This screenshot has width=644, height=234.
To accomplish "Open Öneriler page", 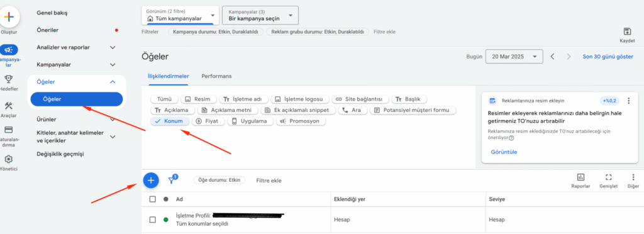I will [x=48, y=30].
